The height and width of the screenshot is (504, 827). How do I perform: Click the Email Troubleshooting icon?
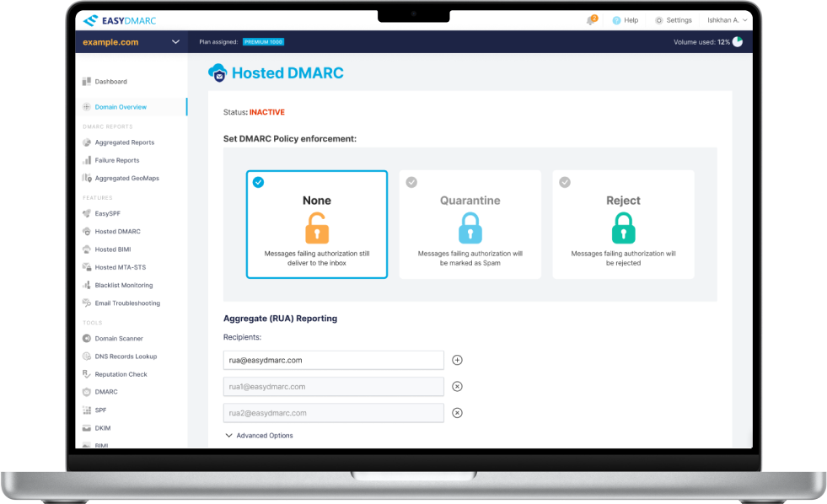[87, 303]
